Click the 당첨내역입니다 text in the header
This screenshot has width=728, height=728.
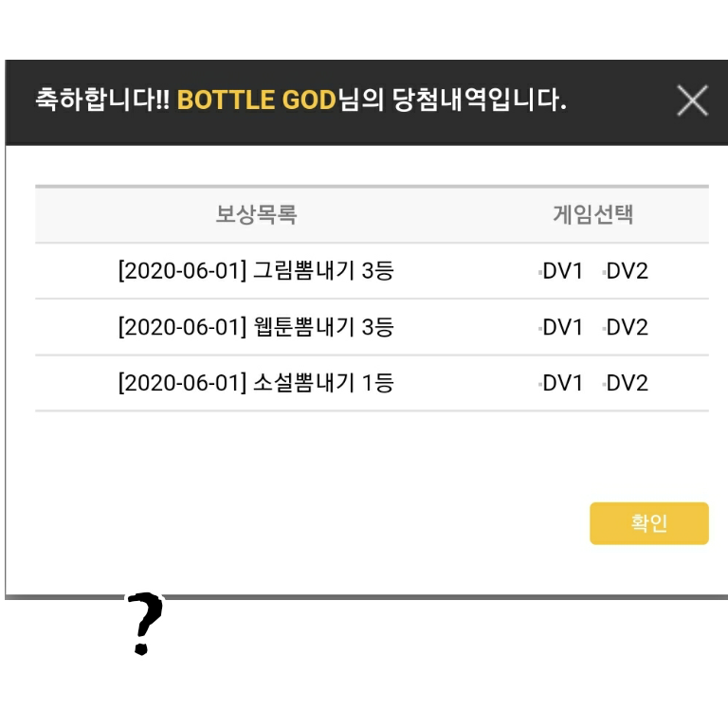(x=479, y=100)
